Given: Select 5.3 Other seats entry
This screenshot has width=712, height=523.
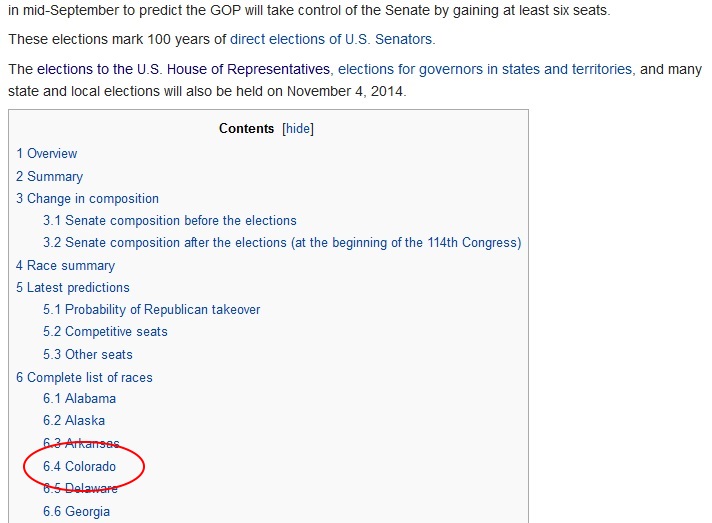Looking at the screenshot, I should pyautogui.click(x=88, y=355).
